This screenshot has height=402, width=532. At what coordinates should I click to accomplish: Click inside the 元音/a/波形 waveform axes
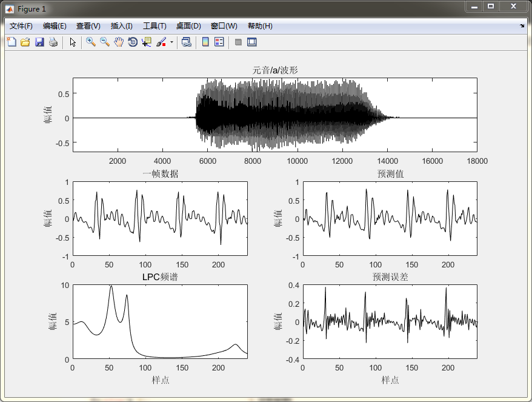(275, 115)
